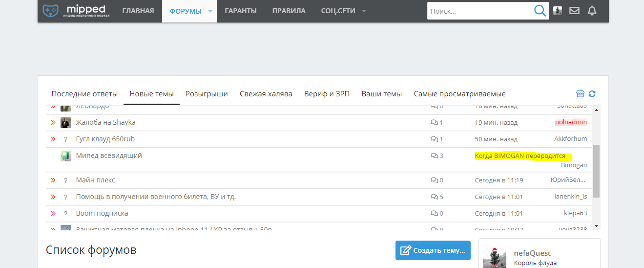Open ПРАВИЛА nav item
Viewport: 644px width, 268px height.
pos(289,11)
